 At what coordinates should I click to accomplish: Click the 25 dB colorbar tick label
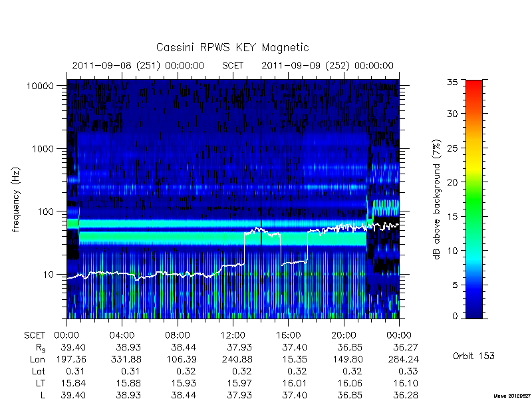pyautogui.click(x=452, y=148)
